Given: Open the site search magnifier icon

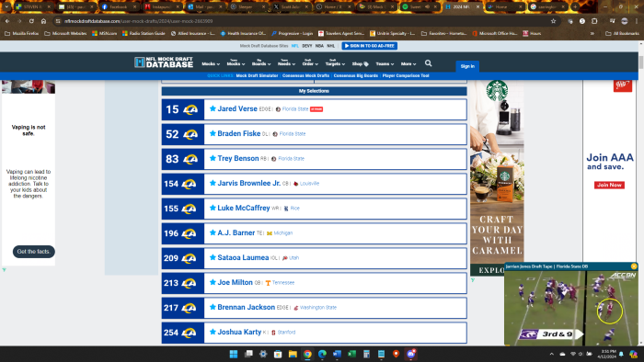Looking at the screenshot, I should [429, 63].
